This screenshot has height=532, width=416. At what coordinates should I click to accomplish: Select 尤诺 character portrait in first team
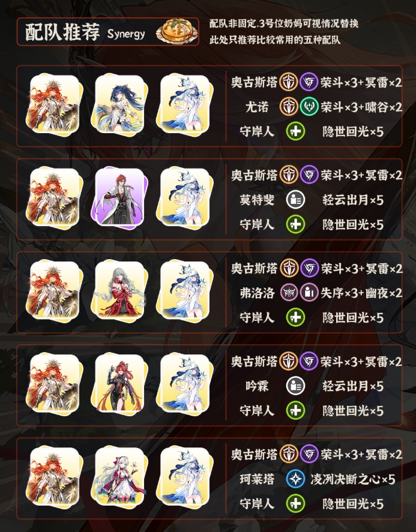[119, 104]
